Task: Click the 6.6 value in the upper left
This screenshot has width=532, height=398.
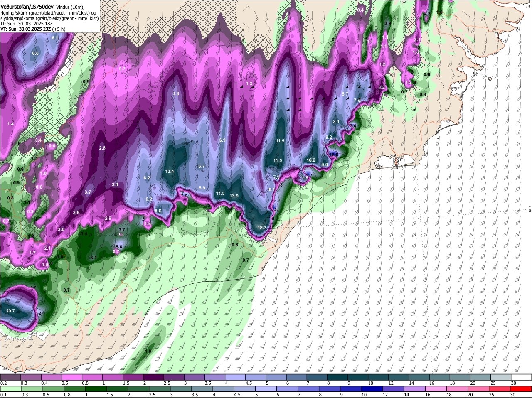Action: (x=35, y=54)
